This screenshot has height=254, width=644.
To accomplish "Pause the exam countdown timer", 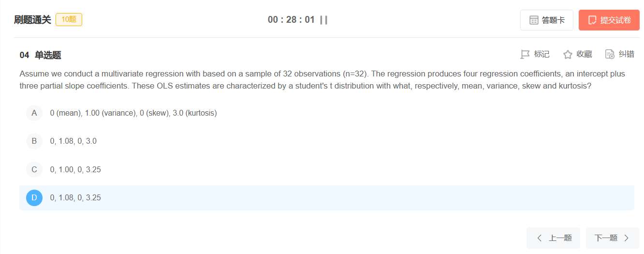I will [x=323, y=20].
